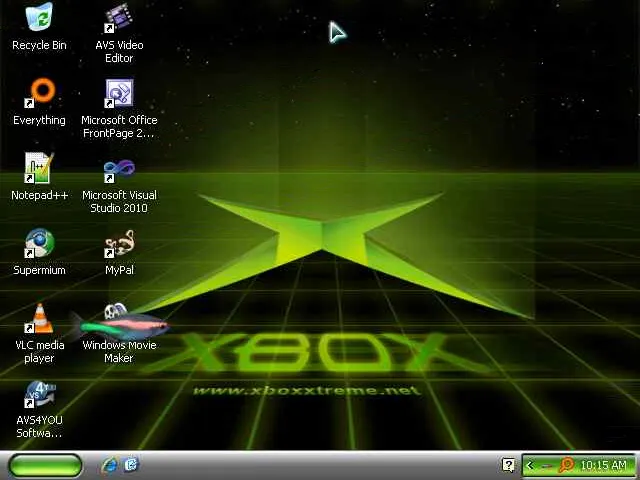Image resolution: width=640 pixels, height=480 pixels.
Task: Click the "Everything" label text
Action: [x=39, y=120]
